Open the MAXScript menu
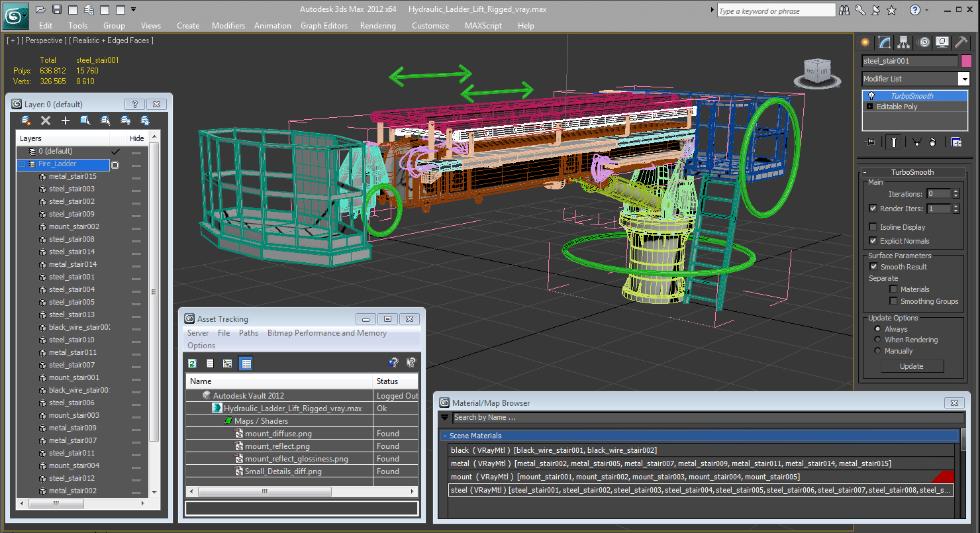This screenshot has height=533, width=980. pos(483,26)
